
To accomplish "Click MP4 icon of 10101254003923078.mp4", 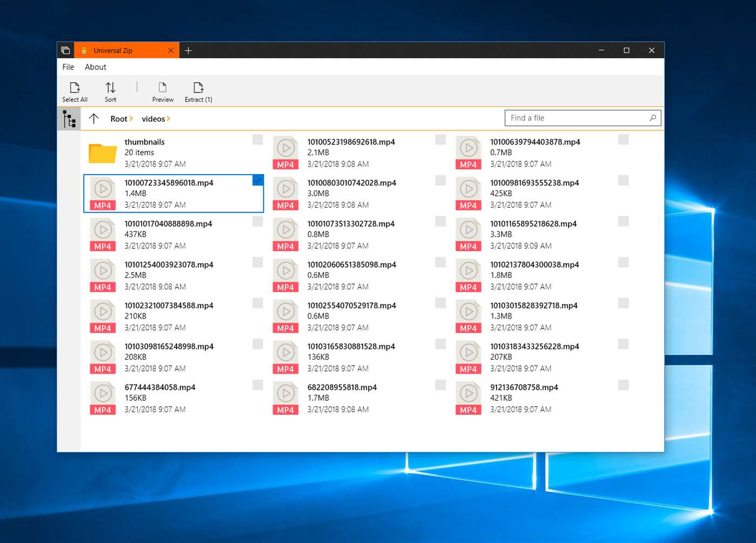I will (103, 276).
